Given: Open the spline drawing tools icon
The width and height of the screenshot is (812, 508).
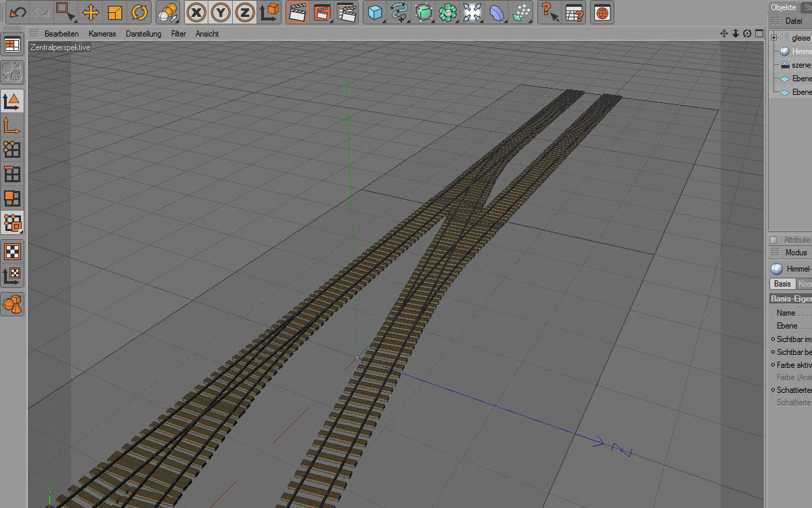Looking at the screenshot, I should point(399,12).
